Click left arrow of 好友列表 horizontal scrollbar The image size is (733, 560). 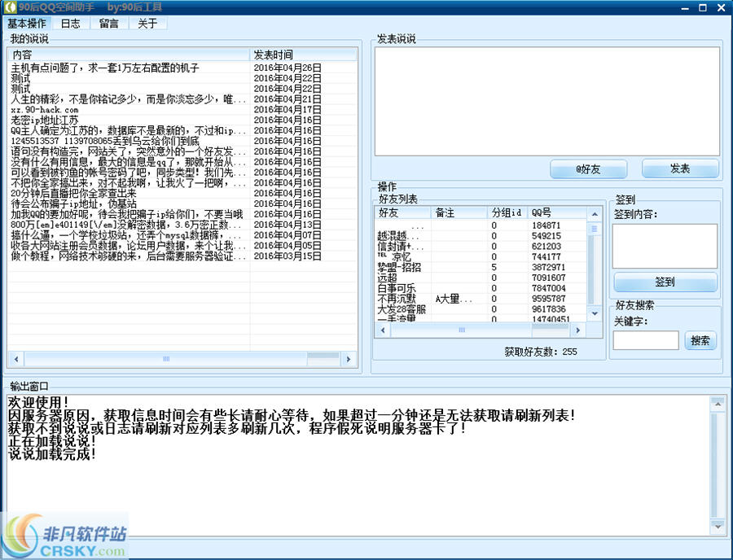[x=383, y=330]
